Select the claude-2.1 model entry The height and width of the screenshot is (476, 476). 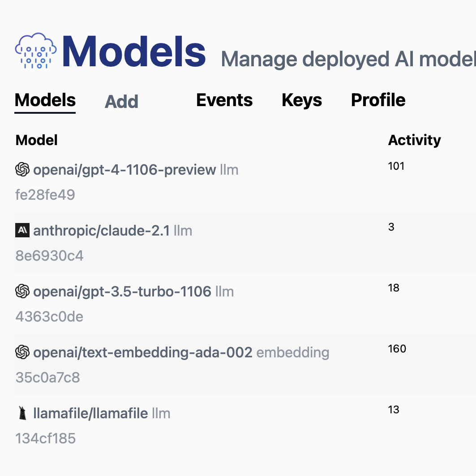point(101,231)
